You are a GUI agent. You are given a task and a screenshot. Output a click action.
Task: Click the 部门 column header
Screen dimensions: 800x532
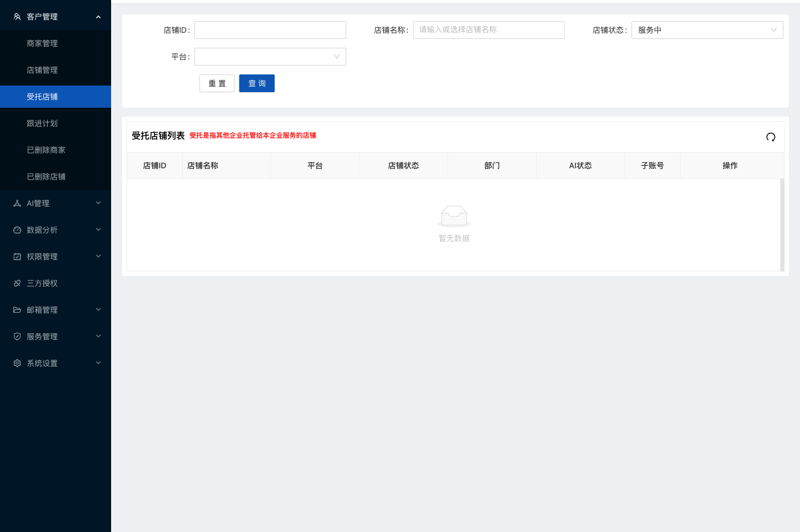pyautogui.click(x=492, y=165)
